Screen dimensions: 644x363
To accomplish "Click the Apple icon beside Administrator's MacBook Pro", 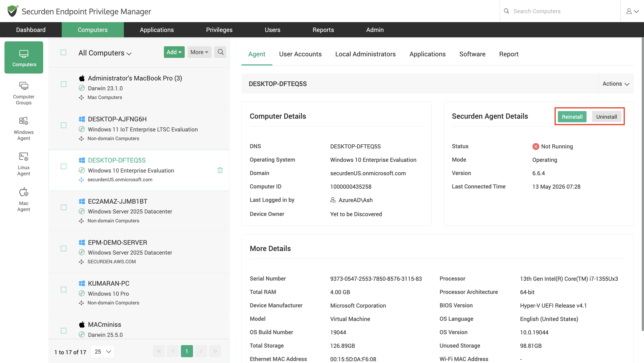I will (x=82, y=78).
